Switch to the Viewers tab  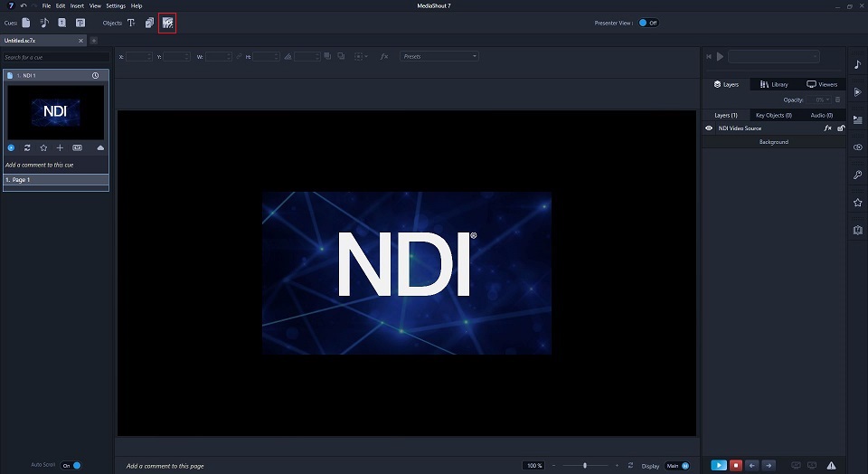pos(822,84)
